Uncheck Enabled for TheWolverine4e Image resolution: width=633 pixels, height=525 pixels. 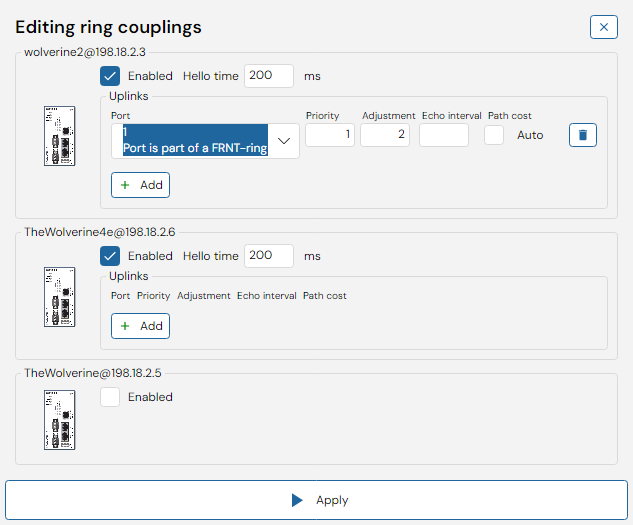110,256
